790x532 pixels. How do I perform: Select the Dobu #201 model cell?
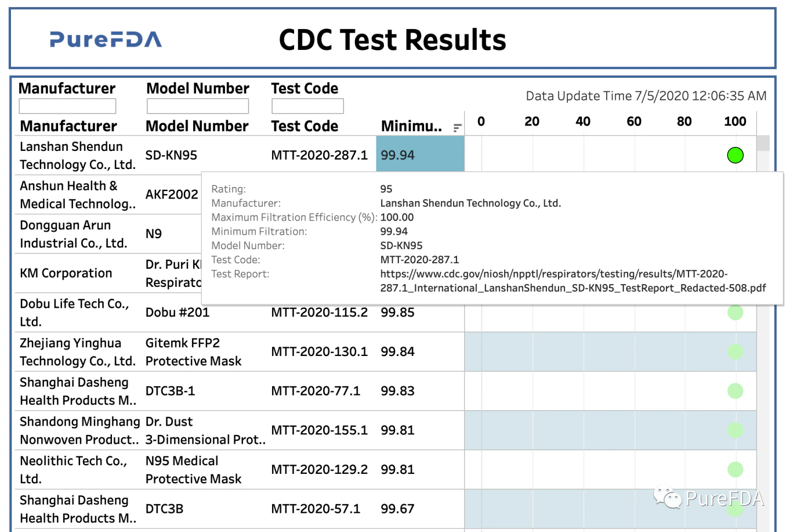point(177,312)
